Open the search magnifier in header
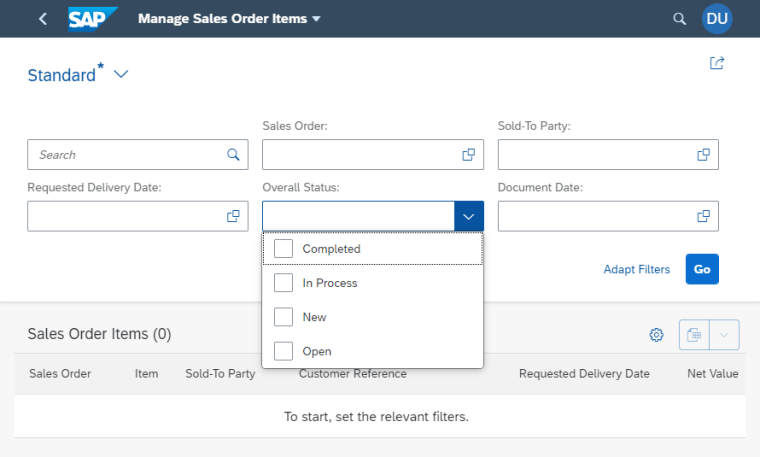 (680, 19)
